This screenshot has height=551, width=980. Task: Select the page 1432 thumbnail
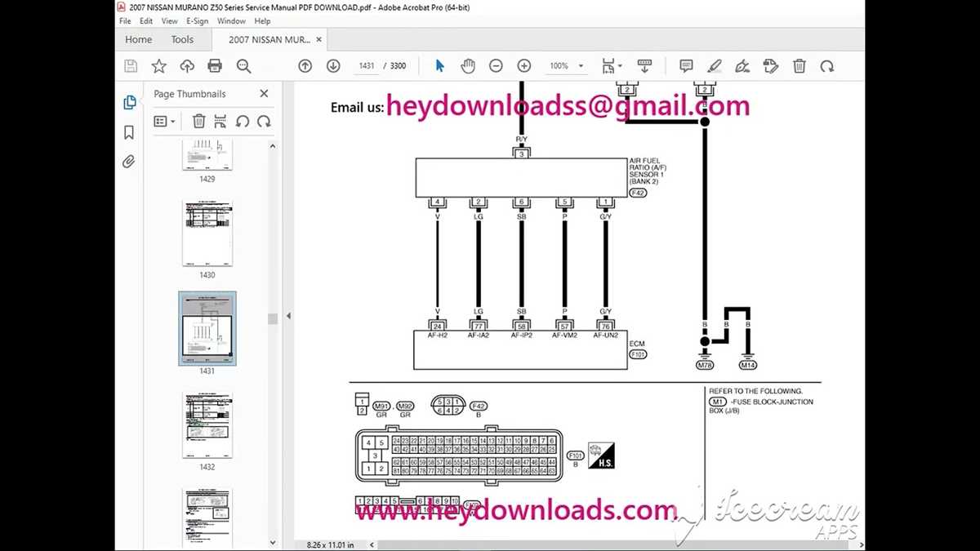pyautogui.click(x=207, y=424)
